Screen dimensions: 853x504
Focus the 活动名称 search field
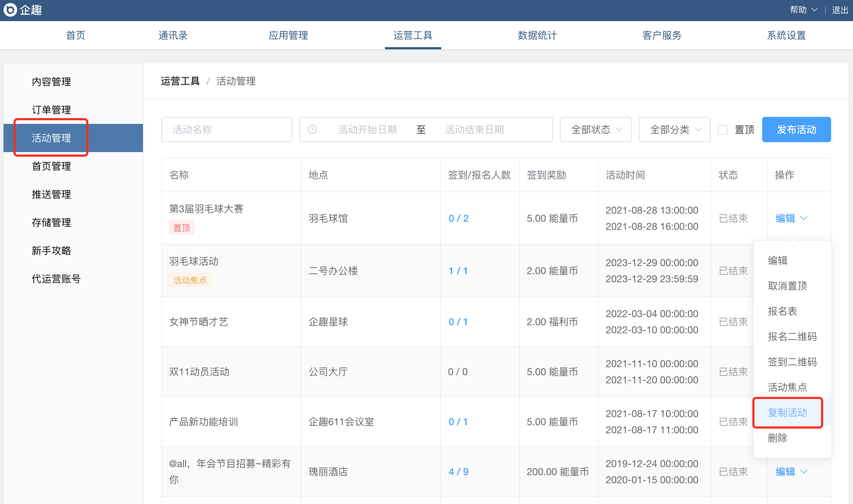226,130
